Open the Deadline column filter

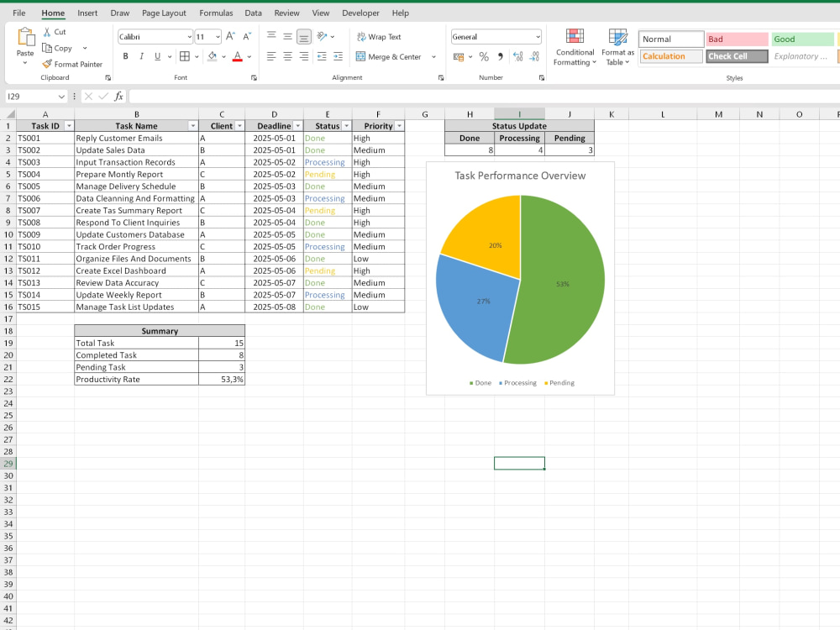[x=298, y=126]
